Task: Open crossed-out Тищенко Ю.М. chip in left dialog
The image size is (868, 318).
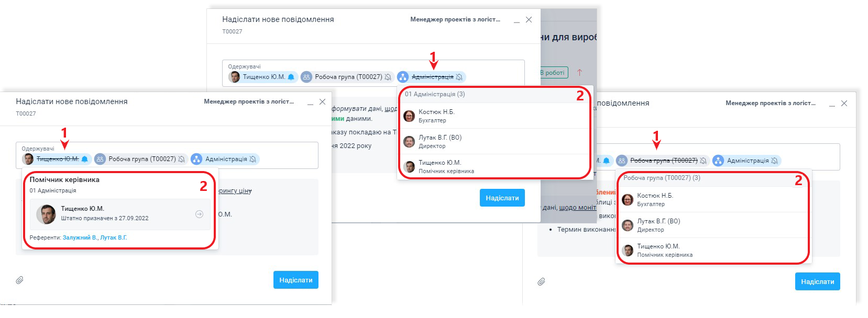Action: (x=58, y=159)
